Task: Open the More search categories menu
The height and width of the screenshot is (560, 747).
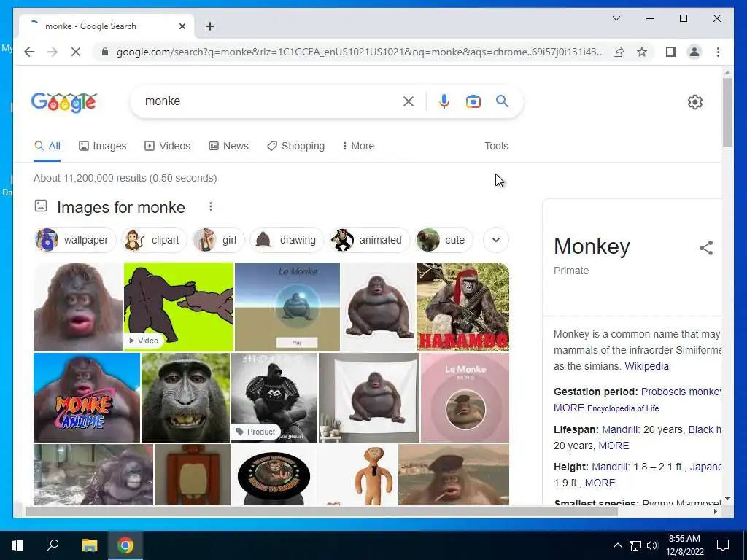Action: click(358, 146)
